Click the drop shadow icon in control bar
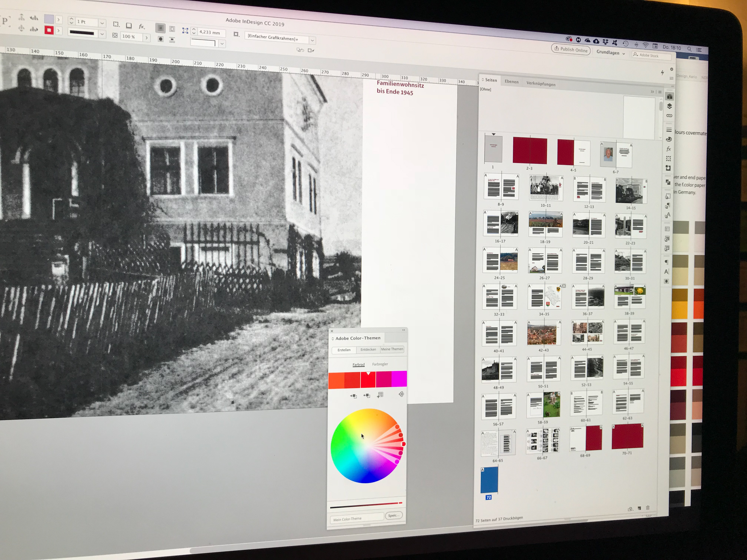The height and width of the screenshot is (560, 747). click(129, 26)
